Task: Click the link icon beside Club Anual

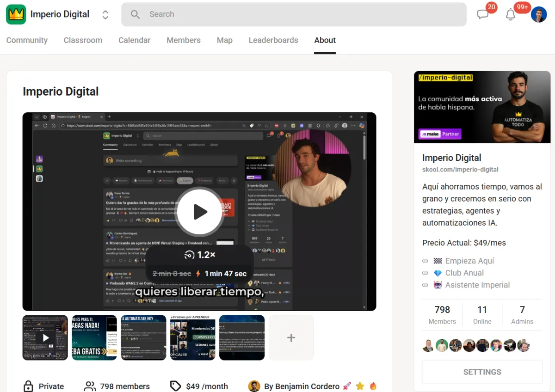Action: tap(425, 273)
